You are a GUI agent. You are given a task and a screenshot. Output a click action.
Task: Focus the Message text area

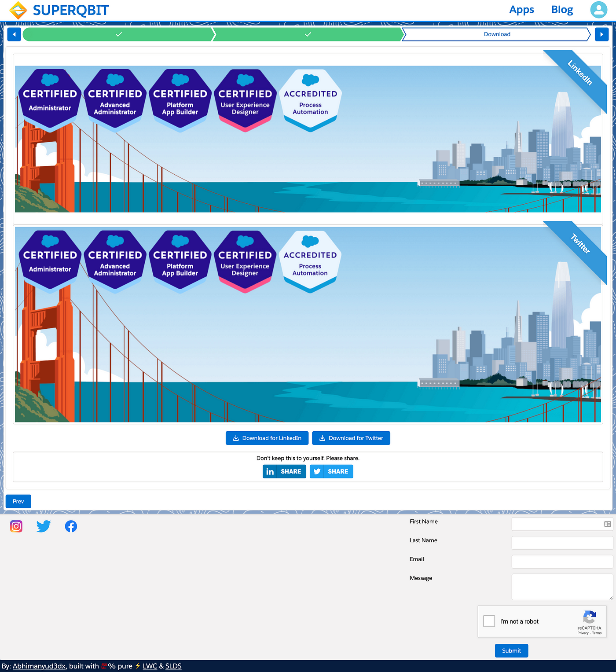click(x=562, y=587)
